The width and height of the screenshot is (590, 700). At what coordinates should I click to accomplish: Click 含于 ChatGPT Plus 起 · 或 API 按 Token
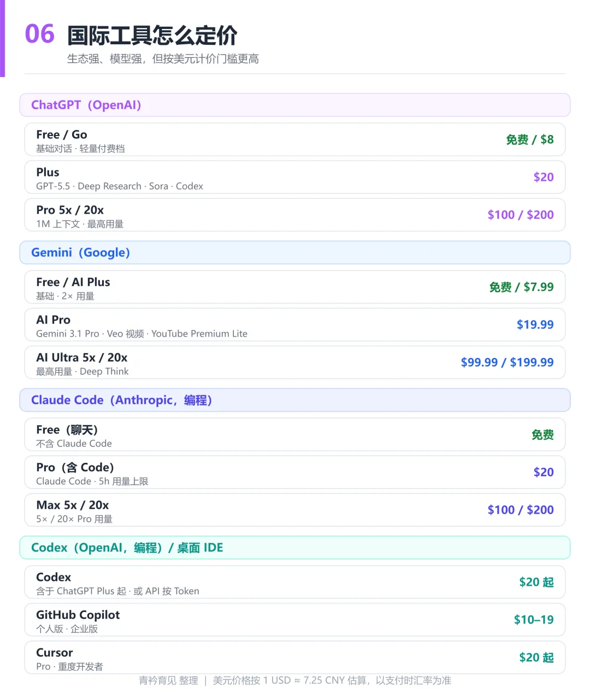point(117,591)
